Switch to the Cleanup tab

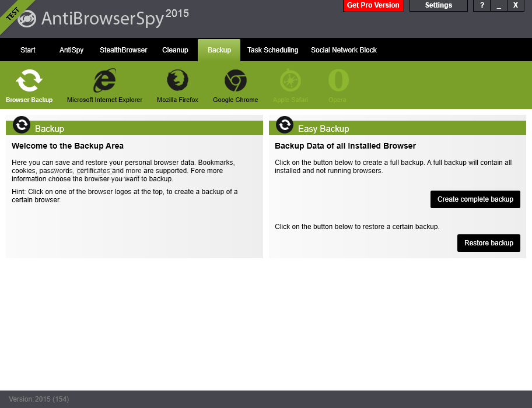coord(175,50)
